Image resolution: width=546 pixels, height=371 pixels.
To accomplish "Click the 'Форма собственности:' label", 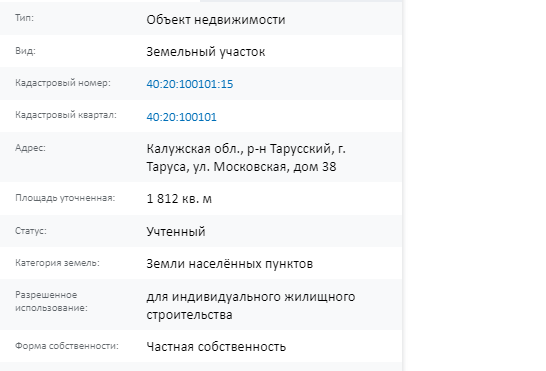I will 67,346.
